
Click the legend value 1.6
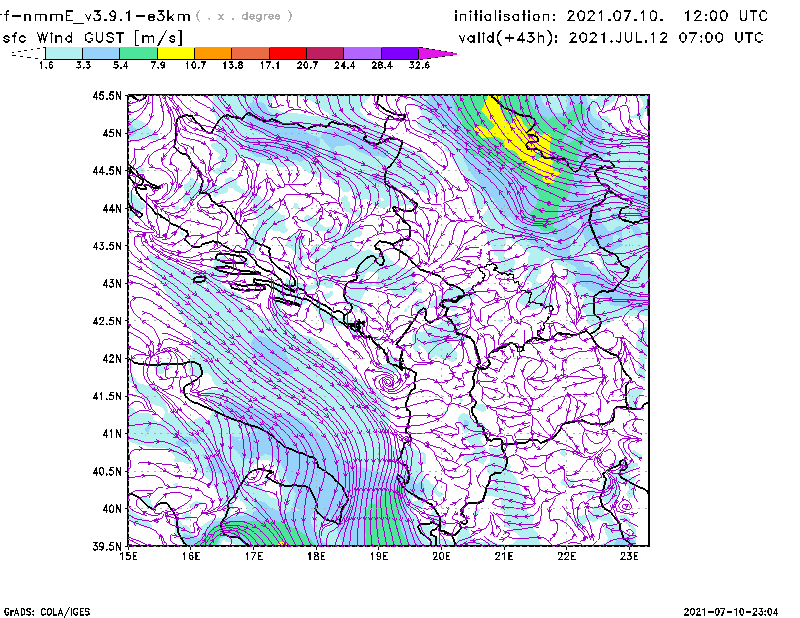tap(46, 65)
